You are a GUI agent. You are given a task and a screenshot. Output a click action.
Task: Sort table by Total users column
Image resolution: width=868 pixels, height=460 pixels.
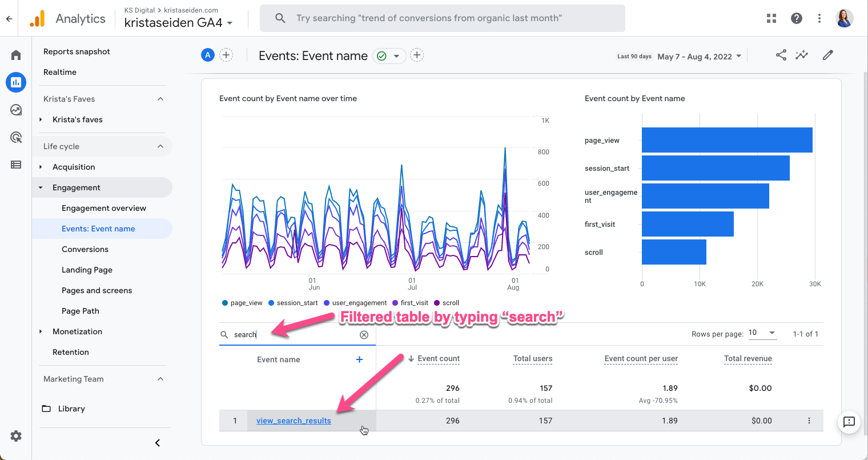point(533,359)
